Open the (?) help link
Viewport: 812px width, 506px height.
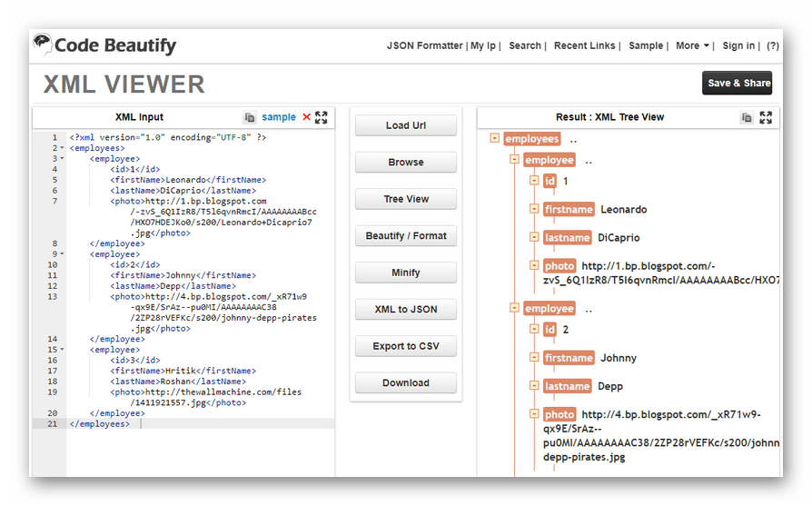point(773,45)
